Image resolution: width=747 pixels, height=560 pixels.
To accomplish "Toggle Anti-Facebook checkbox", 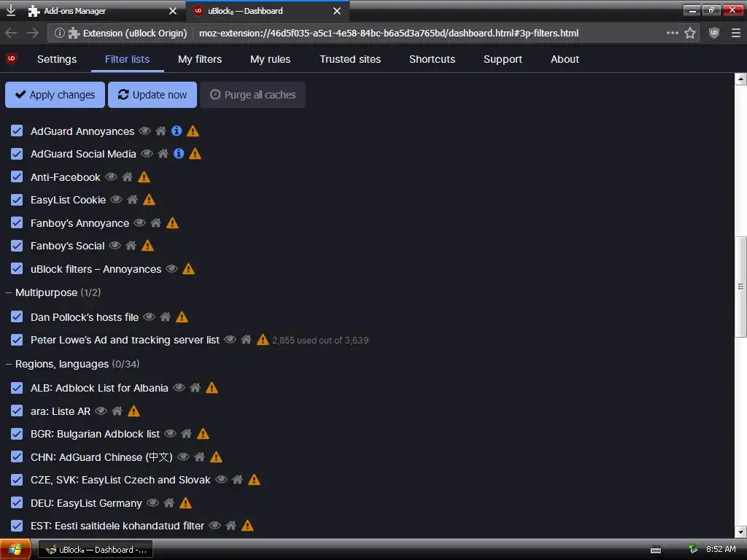I will click(17, 176).
